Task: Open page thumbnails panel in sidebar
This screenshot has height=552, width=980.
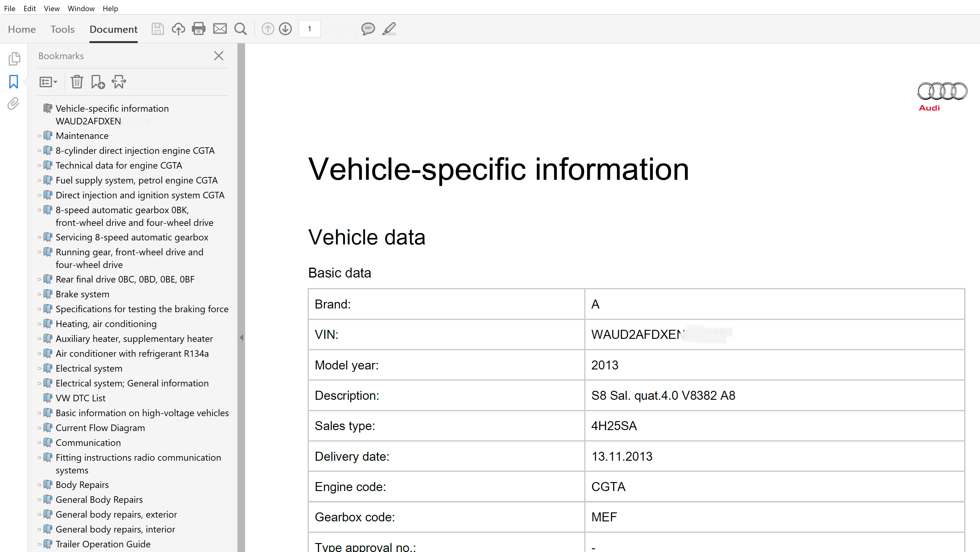Action: click(14, 58)
